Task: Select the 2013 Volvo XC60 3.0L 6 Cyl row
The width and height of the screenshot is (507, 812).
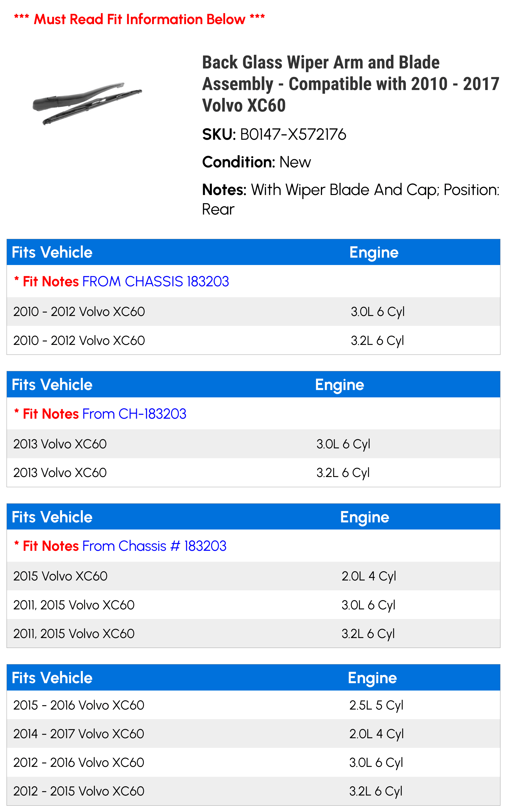Action: 253,444
